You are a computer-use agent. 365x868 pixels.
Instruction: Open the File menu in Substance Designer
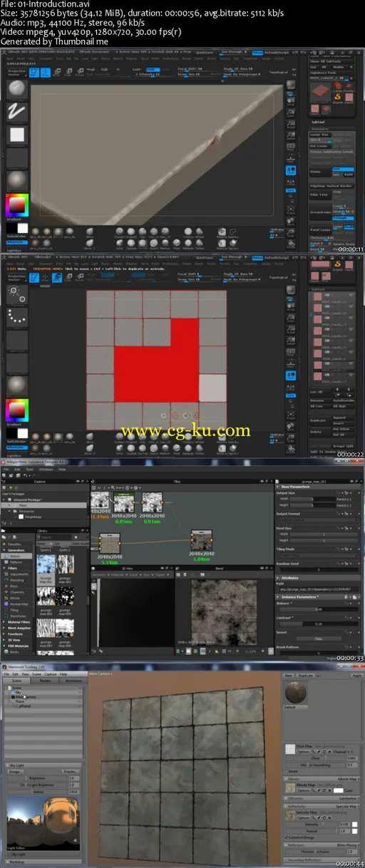coord(6,470)
